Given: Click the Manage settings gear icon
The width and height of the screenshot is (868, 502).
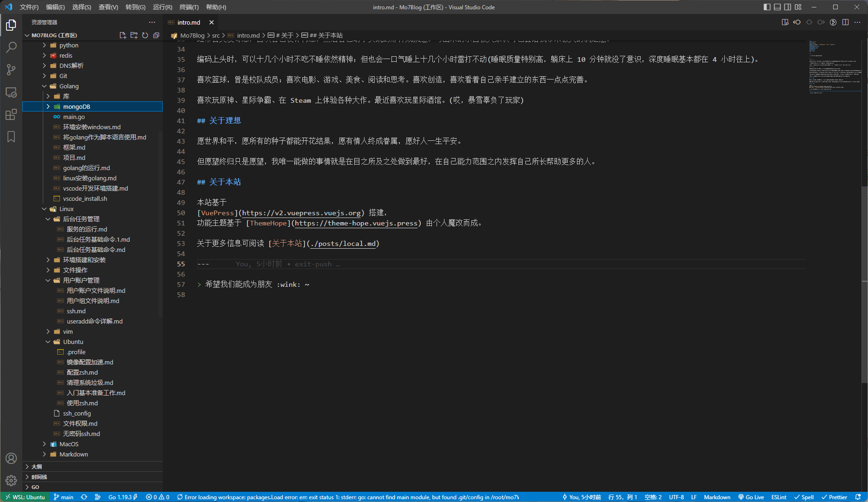Looking at the screenshot, I should pyautogui.click(x=11, y=480).
